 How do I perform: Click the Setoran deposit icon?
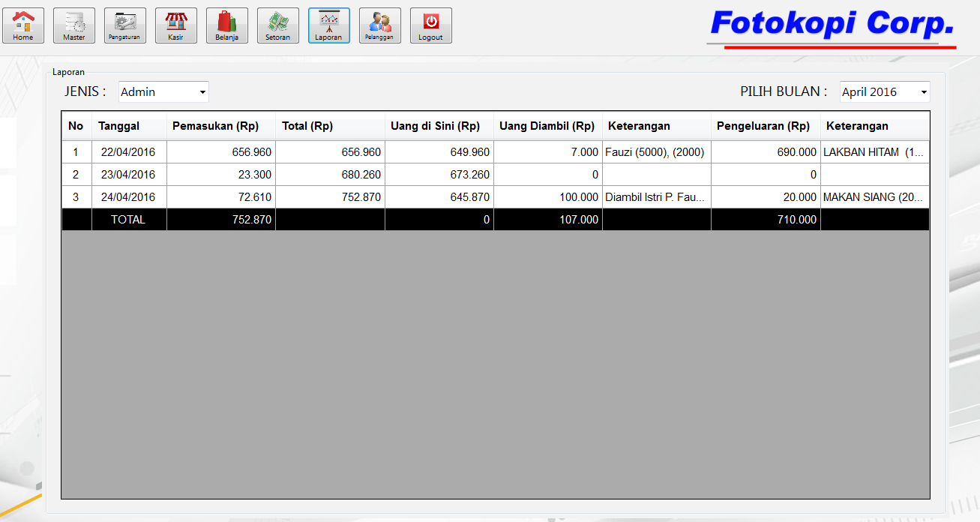pyautogui.click(x=277, y=25)
